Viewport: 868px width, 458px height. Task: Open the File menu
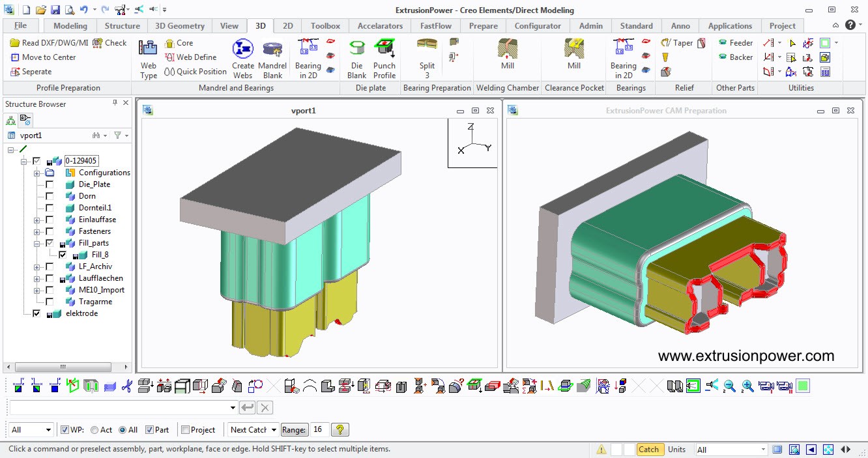tap(20, 26)
